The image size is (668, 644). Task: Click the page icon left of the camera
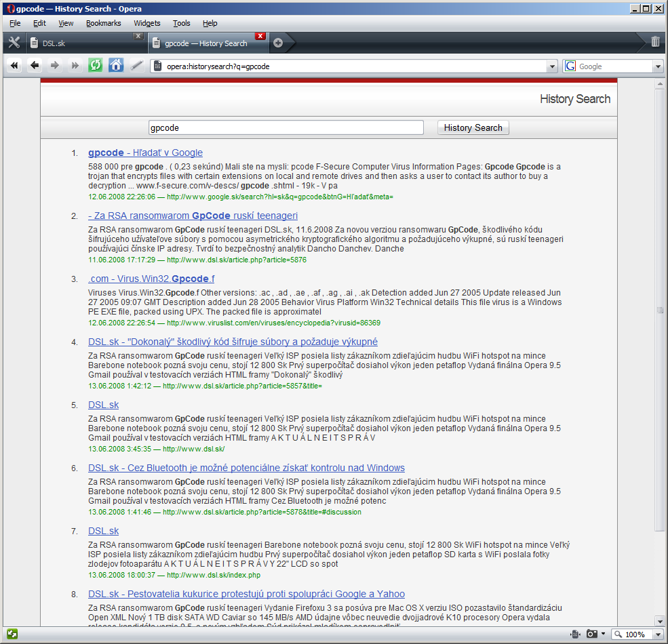click(575, 635)
